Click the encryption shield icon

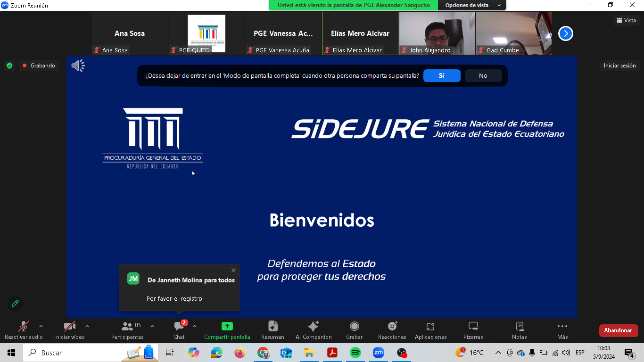click(9, 66)
